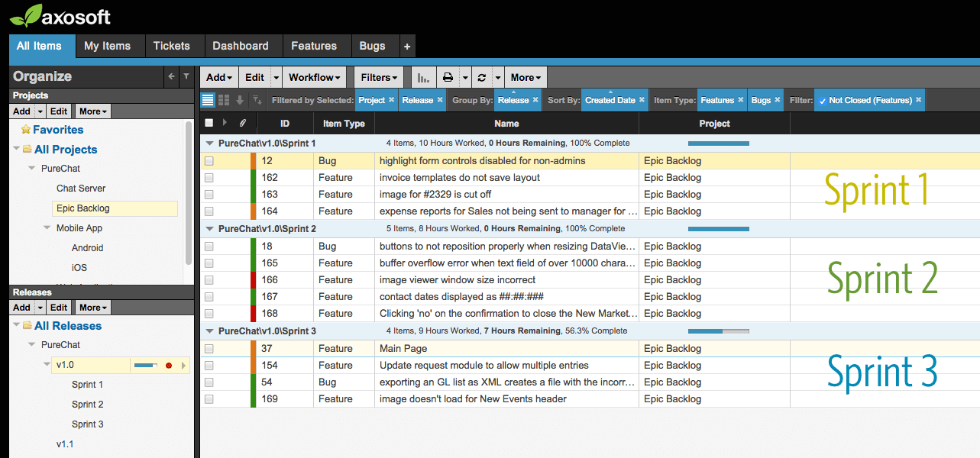980x458 pixels.
Task: Open the v1.0 release side arrow menu
Action: tap(183, 366)
